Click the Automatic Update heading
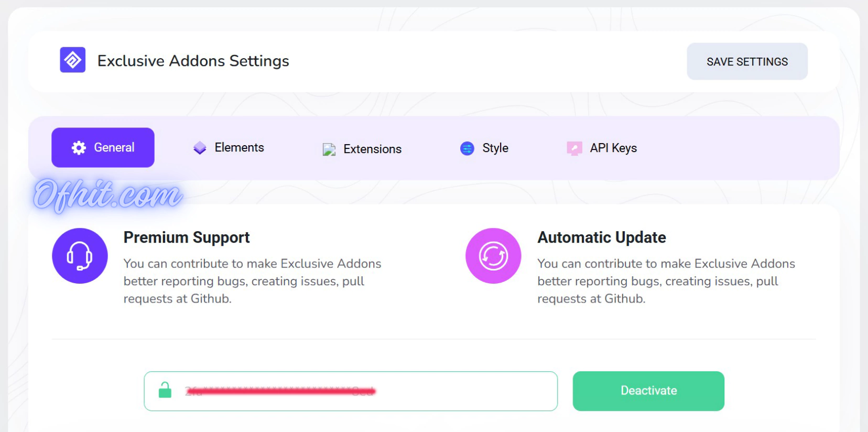The image size is (868, 432). [x=602, y=237]
